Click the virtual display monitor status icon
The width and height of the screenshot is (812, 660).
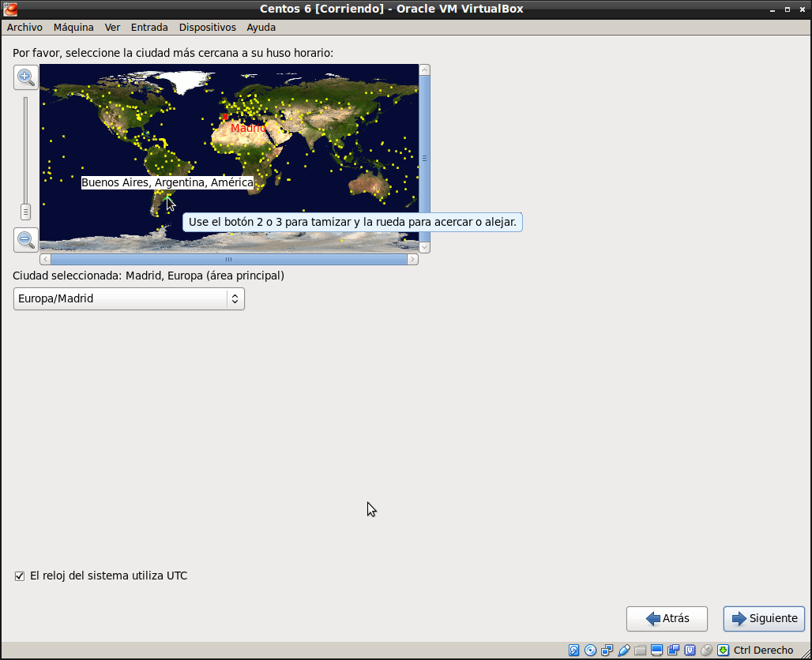656,651
